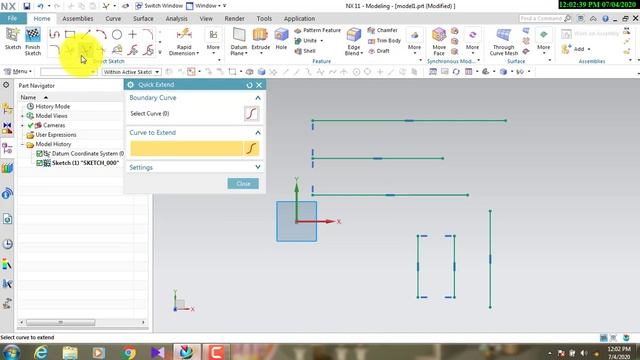Select User Expressions tree item

click(x=56, y=135)
